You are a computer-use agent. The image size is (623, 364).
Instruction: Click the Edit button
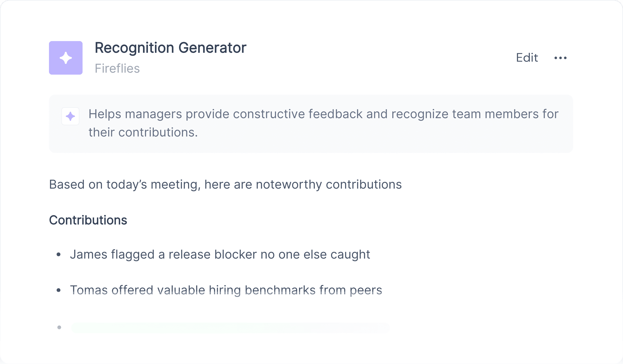(x=527, y=58)
